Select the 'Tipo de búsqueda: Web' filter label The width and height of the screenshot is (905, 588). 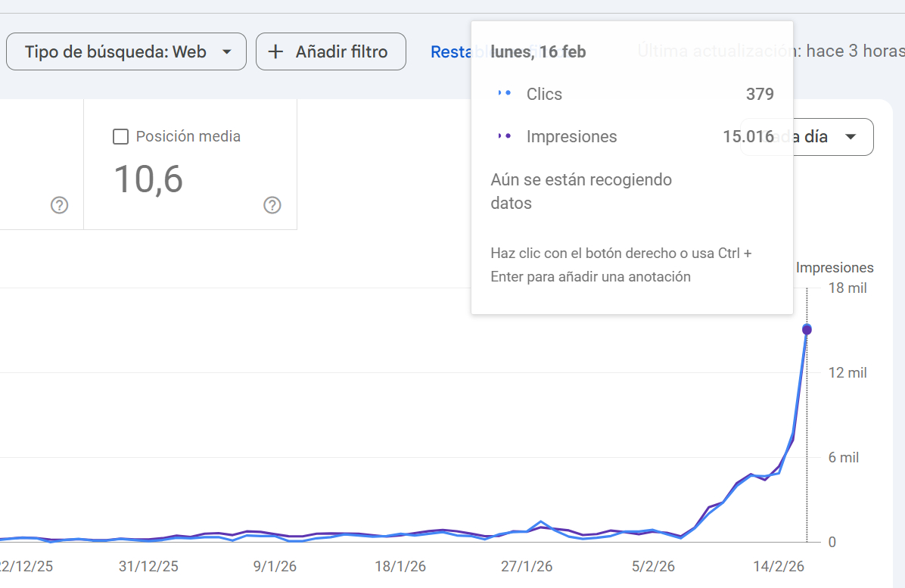[115, 52]
